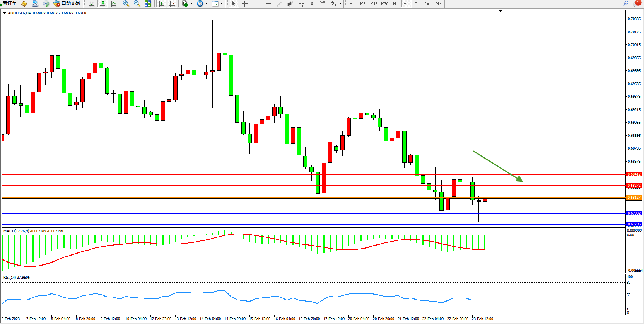
Task: Open the chat notifications icon with badge
Action: [x=636, y=3]
